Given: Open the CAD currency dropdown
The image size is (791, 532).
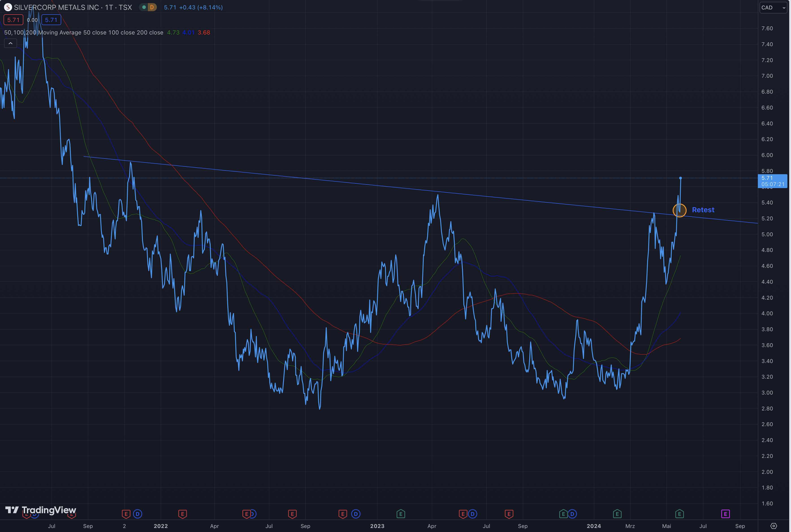Looking at the screenshot, I should (773, 7).
